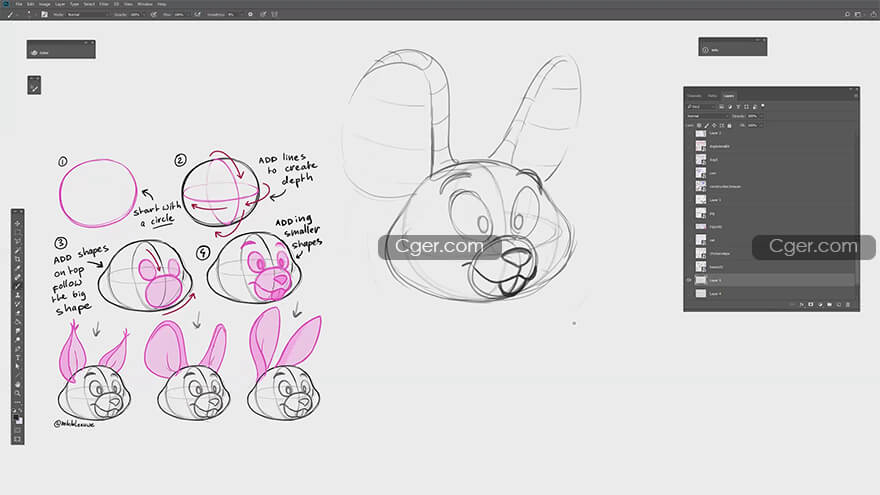This screenshot has height=495, width=880.
Task: Open the Edit Toolbar three-dots button
Action: 17,401
